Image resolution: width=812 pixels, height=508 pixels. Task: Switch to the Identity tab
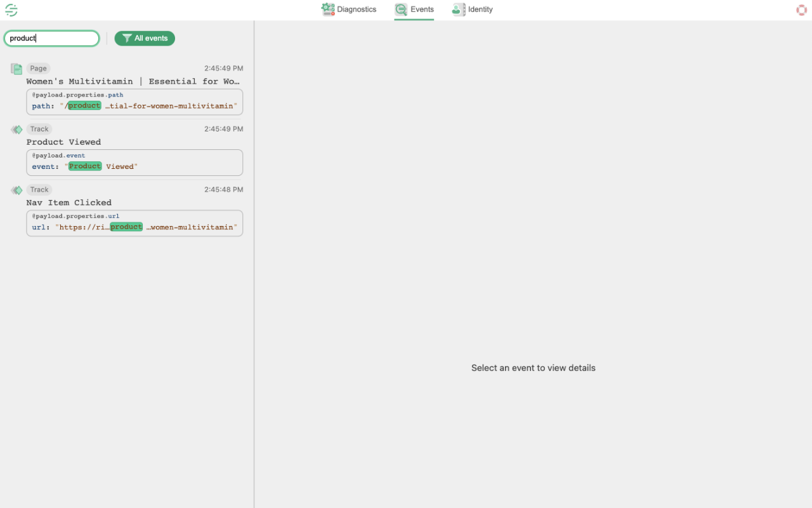(472, 9)
